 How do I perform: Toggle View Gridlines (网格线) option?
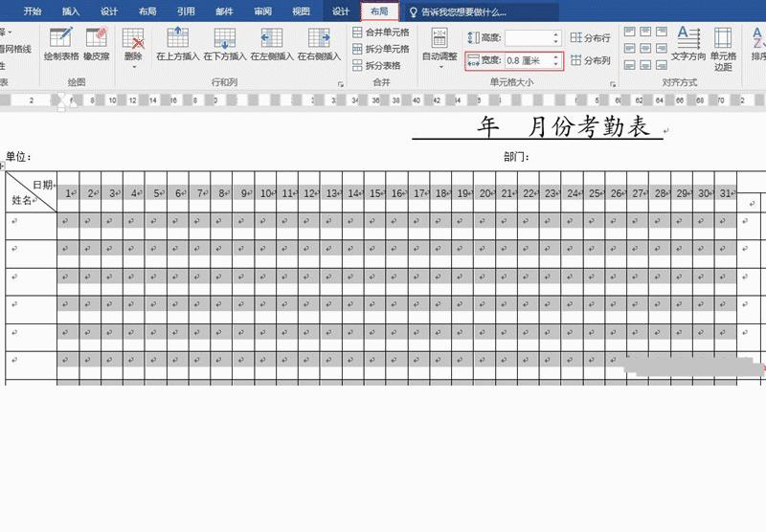tap(16, 49)
